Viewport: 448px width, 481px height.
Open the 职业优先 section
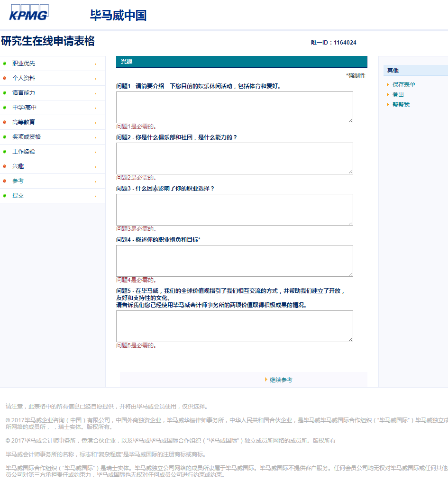coord(24,64)
